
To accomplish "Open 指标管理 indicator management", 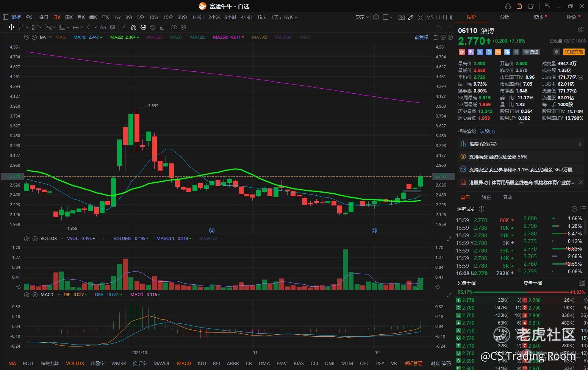I will click(x=413, y=363).
